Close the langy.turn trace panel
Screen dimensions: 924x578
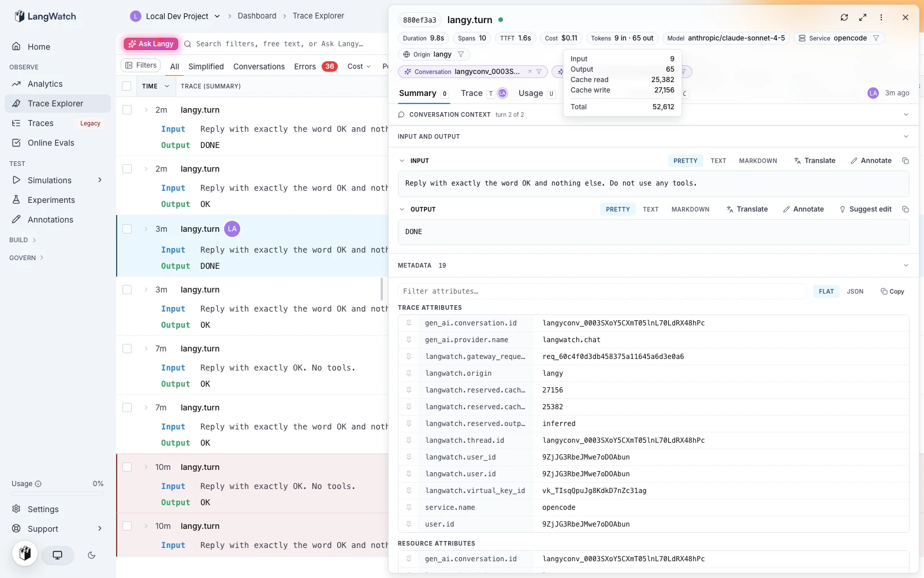coord(906,17)
